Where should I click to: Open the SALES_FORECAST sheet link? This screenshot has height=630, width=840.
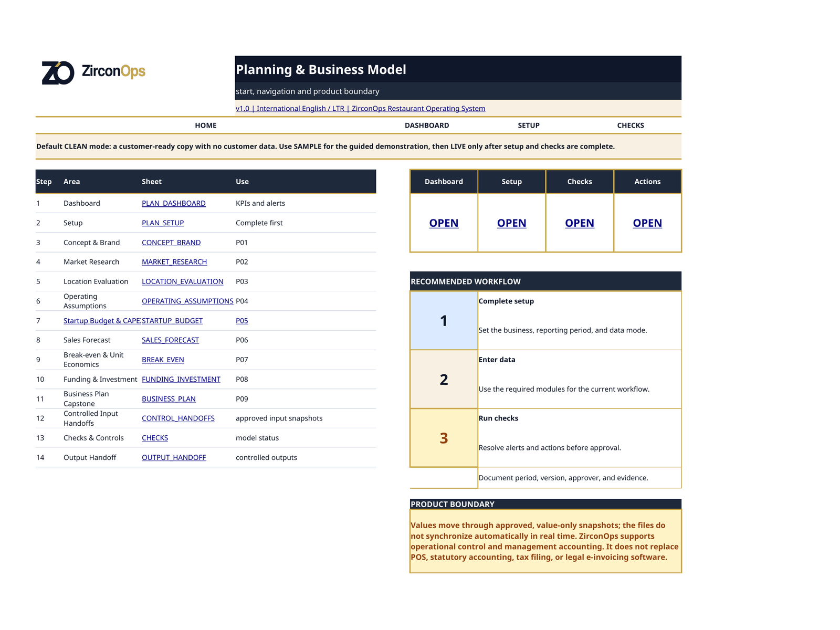(171, 340)
